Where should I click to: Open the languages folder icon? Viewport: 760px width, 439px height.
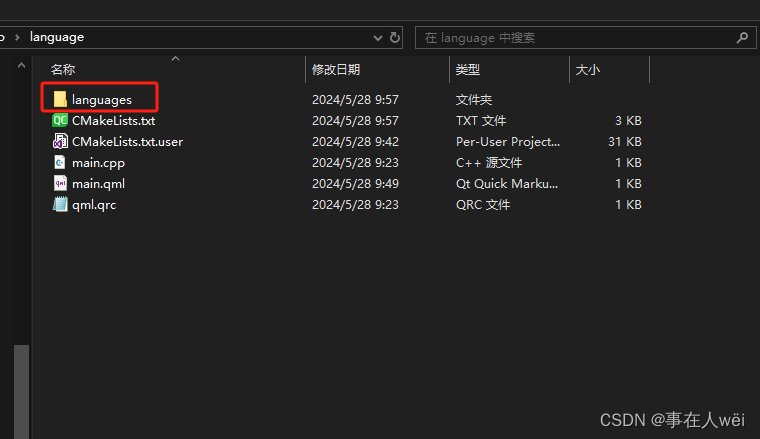(60, 99)
